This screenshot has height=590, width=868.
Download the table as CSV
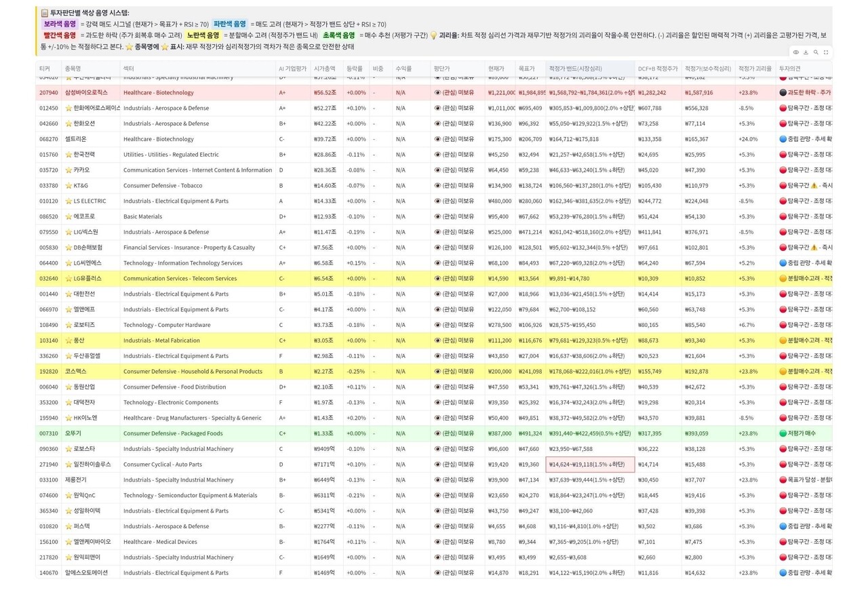tap(806, 52)
